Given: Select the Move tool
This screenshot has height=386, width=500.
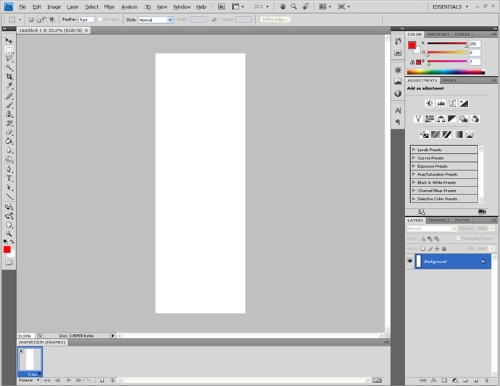Looking at the screenshot, I should (9, 40).
